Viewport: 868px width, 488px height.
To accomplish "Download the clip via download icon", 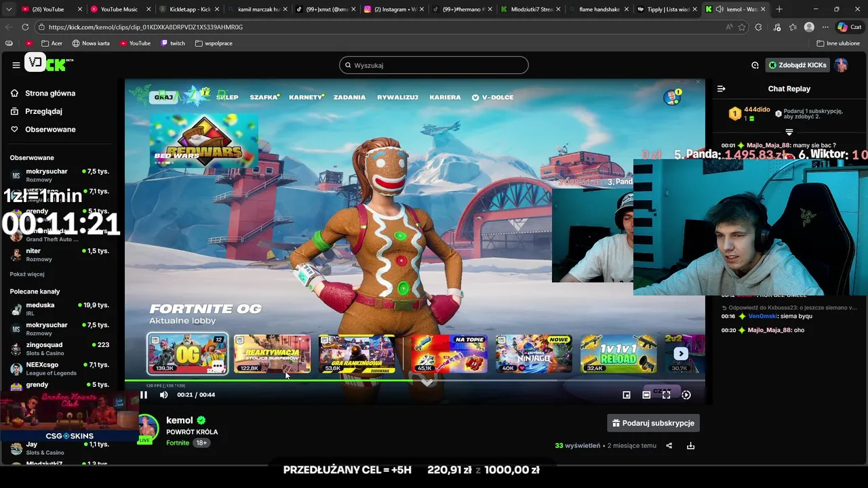I will [690, 445].
